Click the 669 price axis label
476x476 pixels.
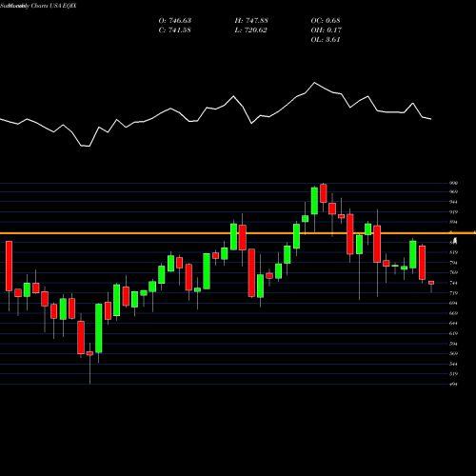pyautogui.click(x=454, y=313)
